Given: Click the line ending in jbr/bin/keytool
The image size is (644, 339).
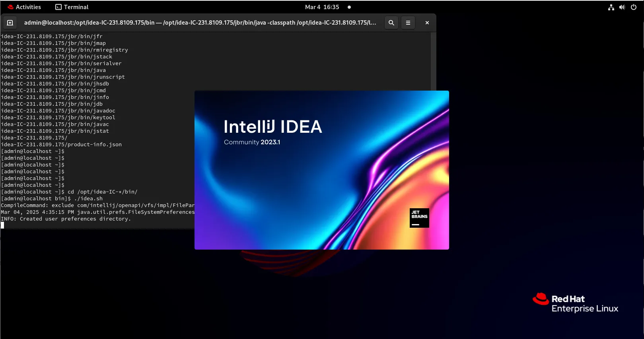Looking at the screenshot, I should coord(58,117).
